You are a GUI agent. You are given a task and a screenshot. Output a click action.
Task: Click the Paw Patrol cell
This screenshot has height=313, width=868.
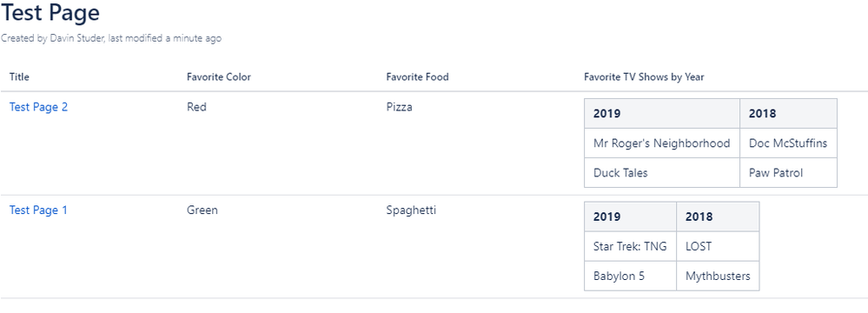pos(788,173)
